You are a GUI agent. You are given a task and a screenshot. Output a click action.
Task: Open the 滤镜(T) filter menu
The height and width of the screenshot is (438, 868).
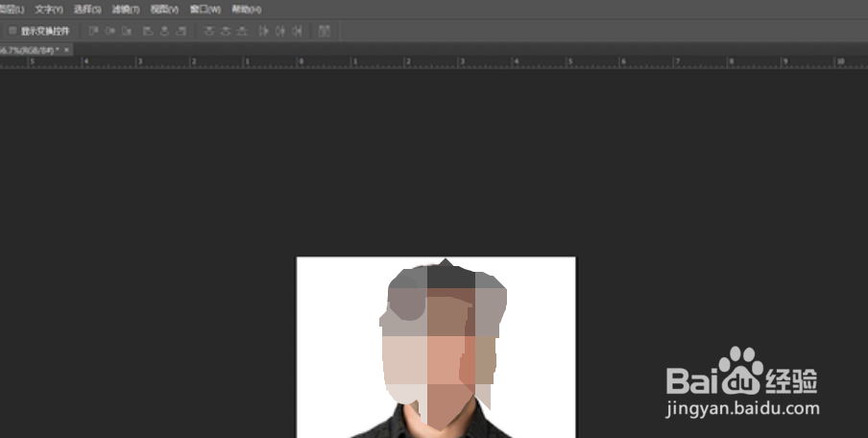126,10
